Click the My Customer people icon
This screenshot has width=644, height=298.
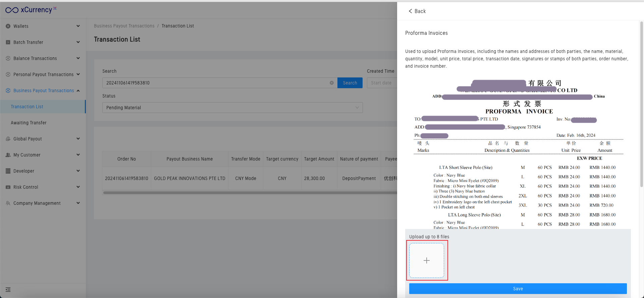tap(8, 155)
